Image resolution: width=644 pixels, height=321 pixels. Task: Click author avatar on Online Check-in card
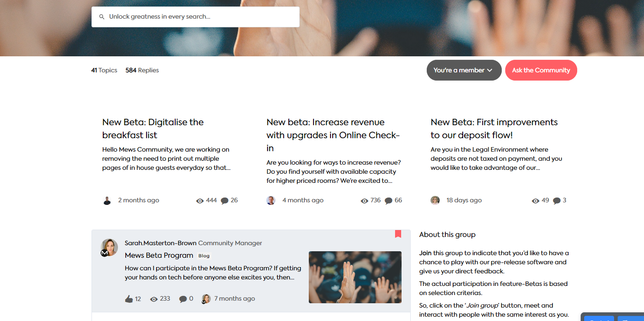pyautogui.click(x=271, y=201)
